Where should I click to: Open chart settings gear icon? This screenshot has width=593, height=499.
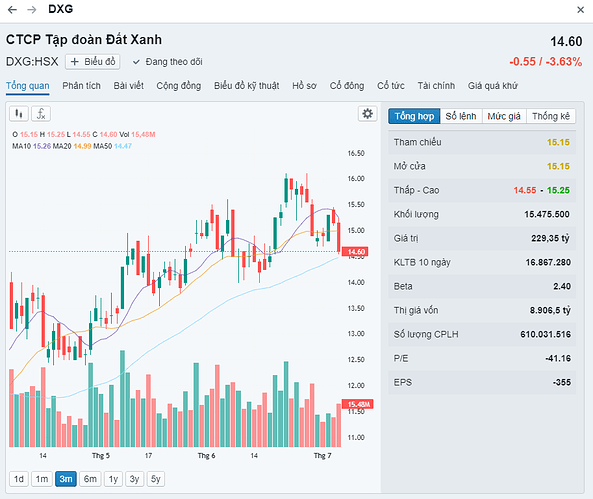pos(367,113)
